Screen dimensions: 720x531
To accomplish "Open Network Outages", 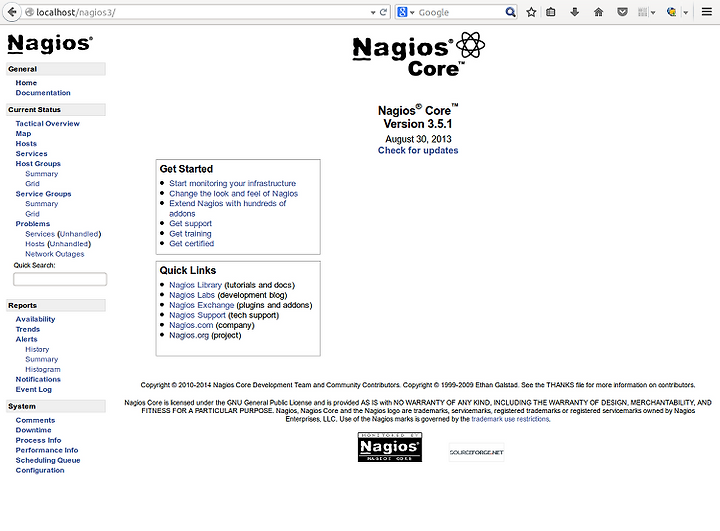I will [55, 254].
